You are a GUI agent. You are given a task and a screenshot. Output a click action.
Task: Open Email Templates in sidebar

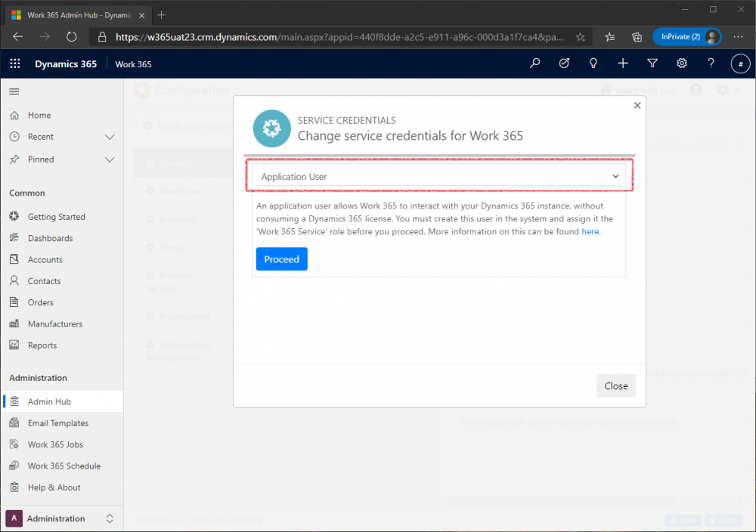click(62, 423)
